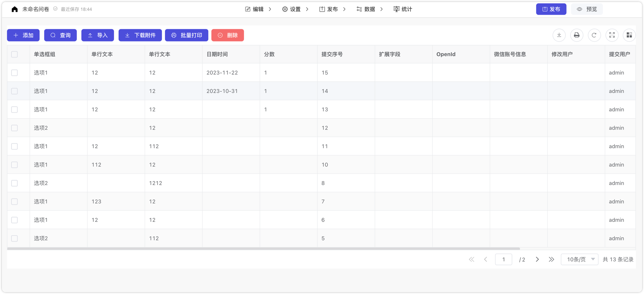Image resolution: width=644 pixels, height=294 pixels.
Task: Select the row with submission number 15
Action: (x=15, y=73)
